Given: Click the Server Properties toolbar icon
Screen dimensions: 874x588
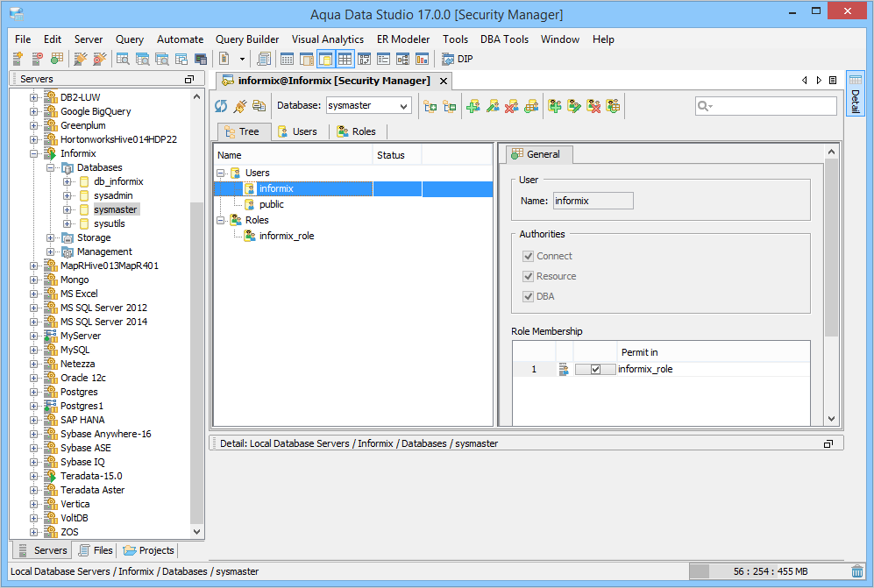Looking at the screenshot, I should click(x=56, y=59).
